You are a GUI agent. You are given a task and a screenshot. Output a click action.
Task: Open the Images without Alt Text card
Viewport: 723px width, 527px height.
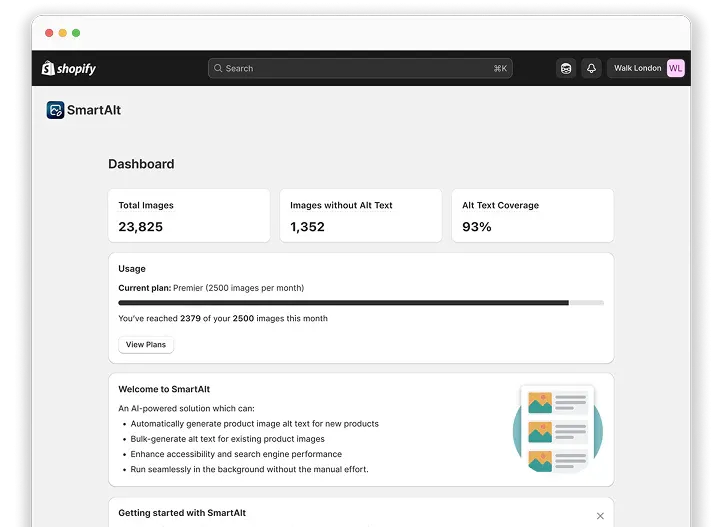361,215
